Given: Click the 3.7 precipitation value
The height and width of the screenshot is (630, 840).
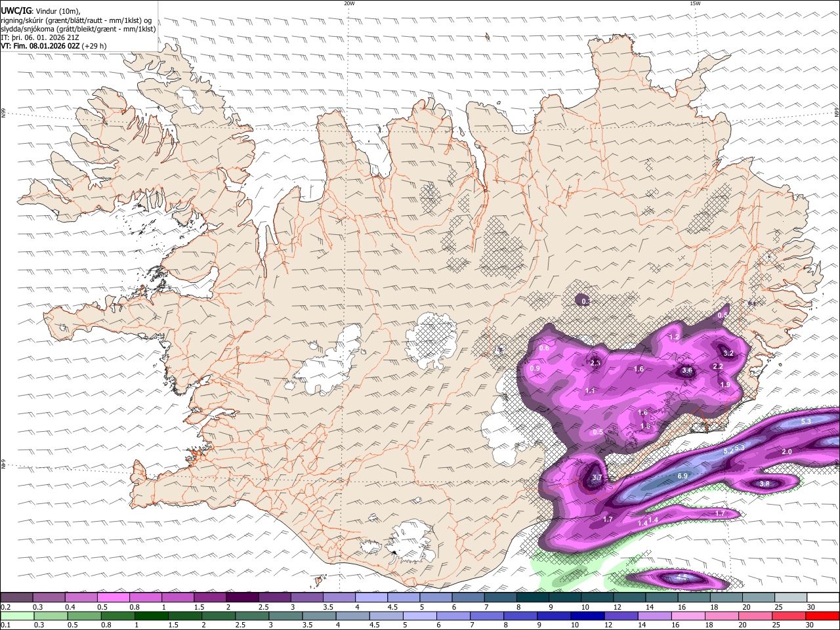Looking at the screenshot, I should click(x=597, y=478).
